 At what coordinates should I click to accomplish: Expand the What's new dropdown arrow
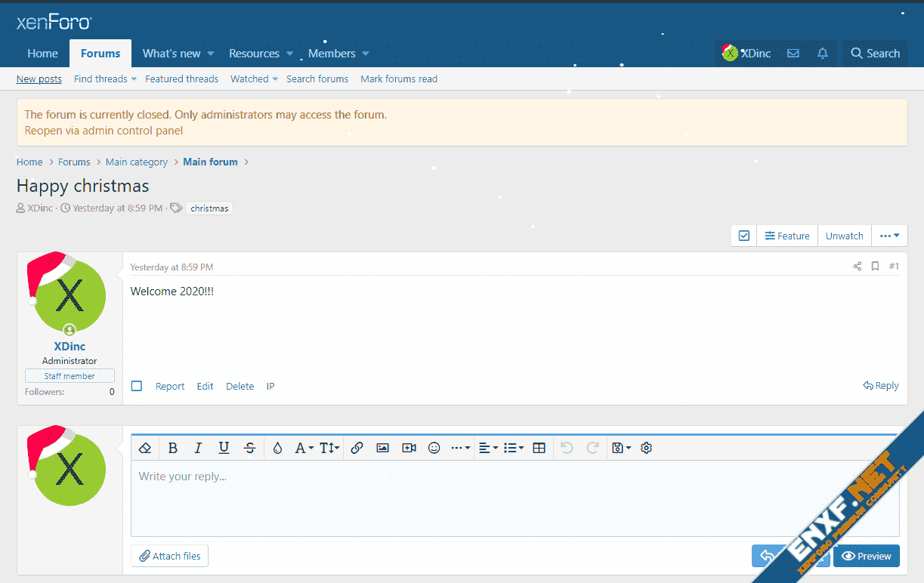[211, 54]
